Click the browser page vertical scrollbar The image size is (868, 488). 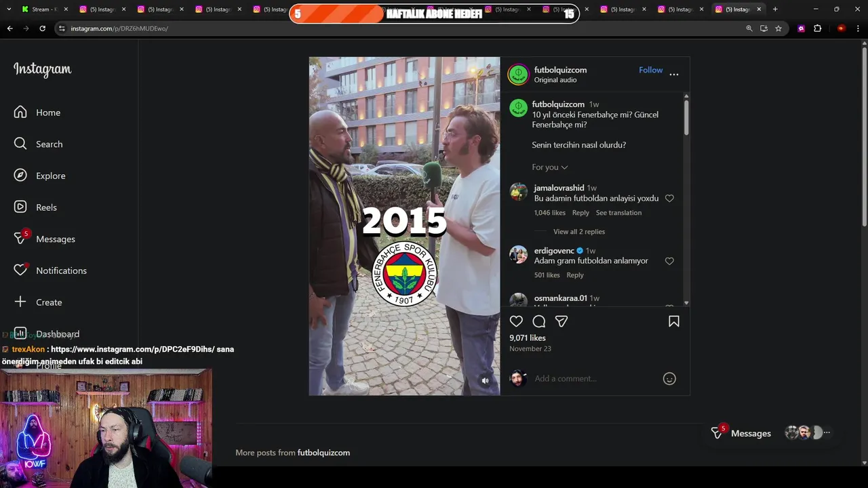864,136
